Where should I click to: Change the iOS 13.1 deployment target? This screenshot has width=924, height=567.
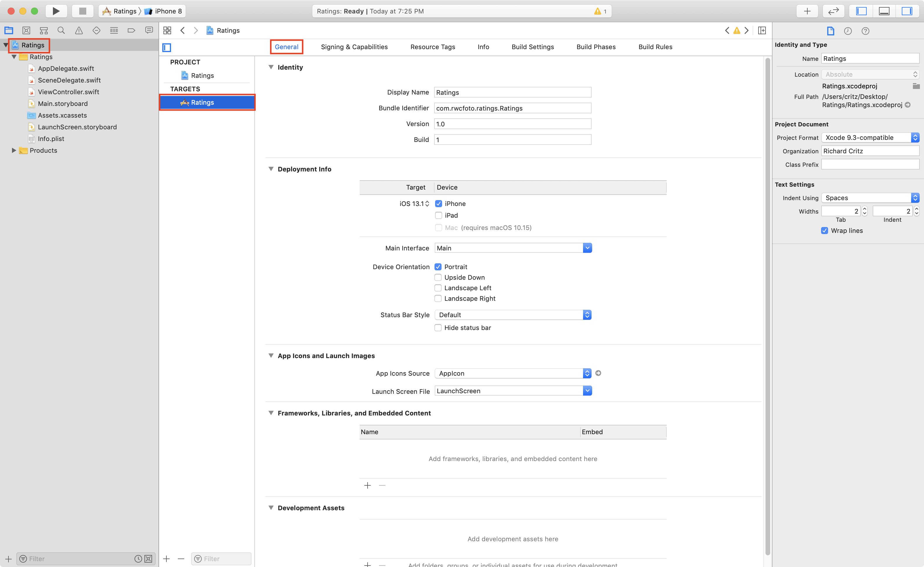(414, 203)
